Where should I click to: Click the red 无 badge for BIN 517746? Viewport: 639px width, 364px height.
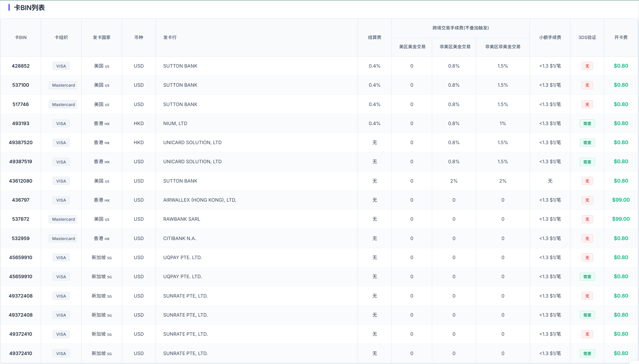pyautogui.click(x=587, y=104)
